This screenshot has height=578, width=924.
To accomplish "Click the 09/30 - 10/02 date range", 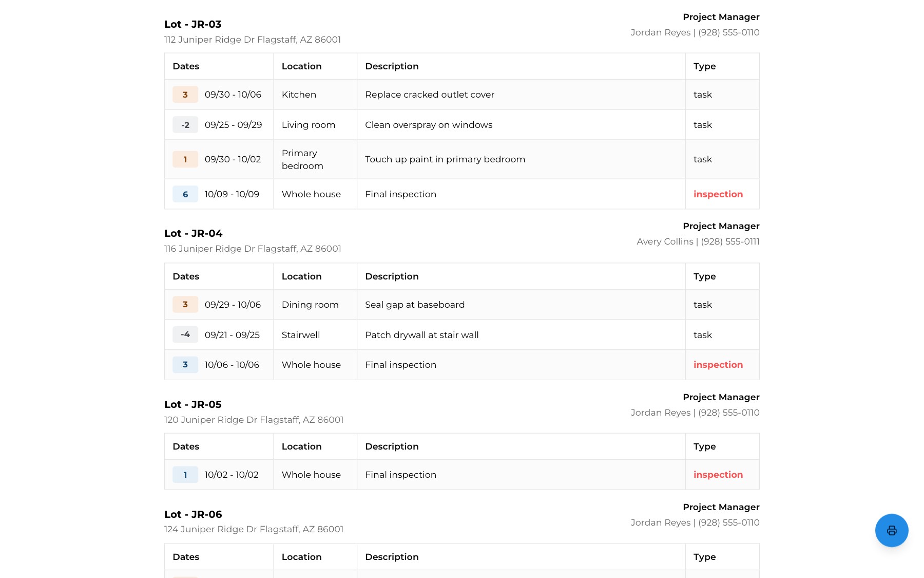I will click(x=233, y=159).
